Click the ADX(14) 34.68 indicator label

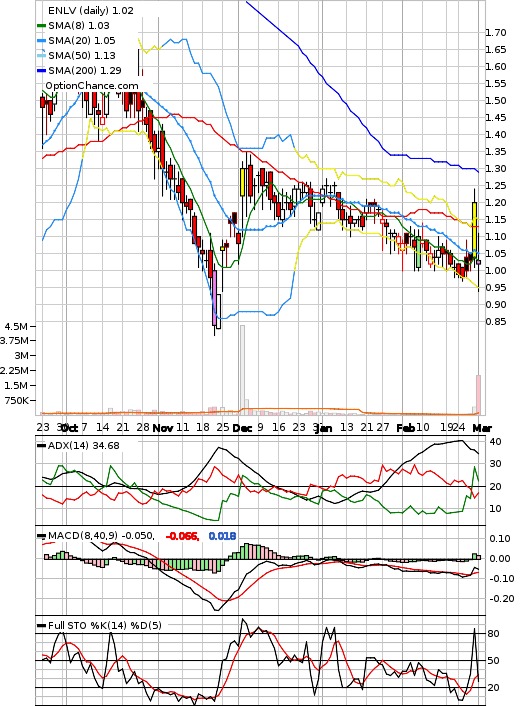84,445
